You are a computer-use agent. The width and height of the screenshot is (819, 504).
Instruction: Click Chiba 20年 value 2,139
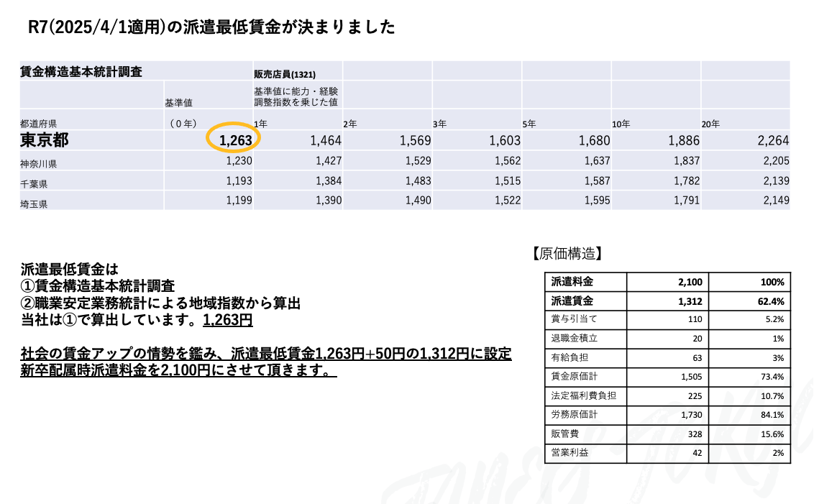(776, 180)
